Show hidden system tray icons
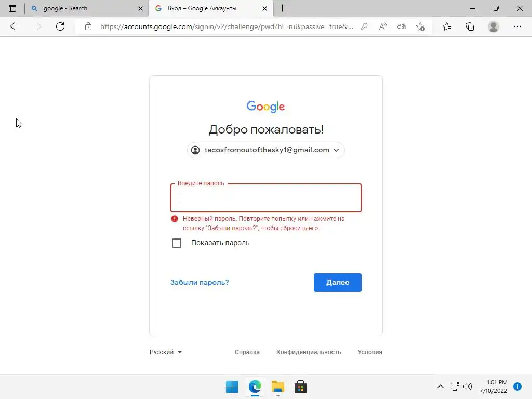This screenshot has height=399, width=532. pos(441,387)
